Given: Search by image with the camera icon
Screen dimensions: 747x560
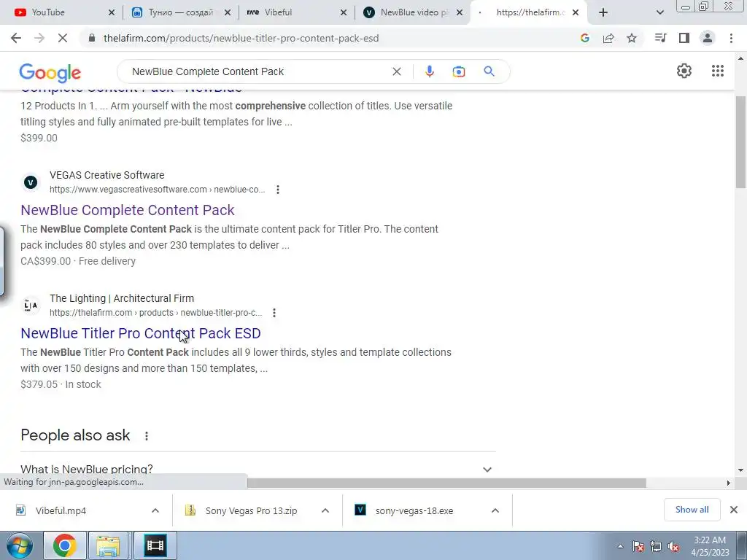Looking at the screenshot, I should click(x=458, y=71).
